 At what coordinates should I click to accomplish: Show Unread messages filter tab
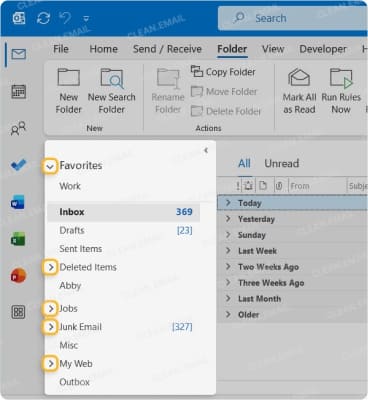click(282, 164)
